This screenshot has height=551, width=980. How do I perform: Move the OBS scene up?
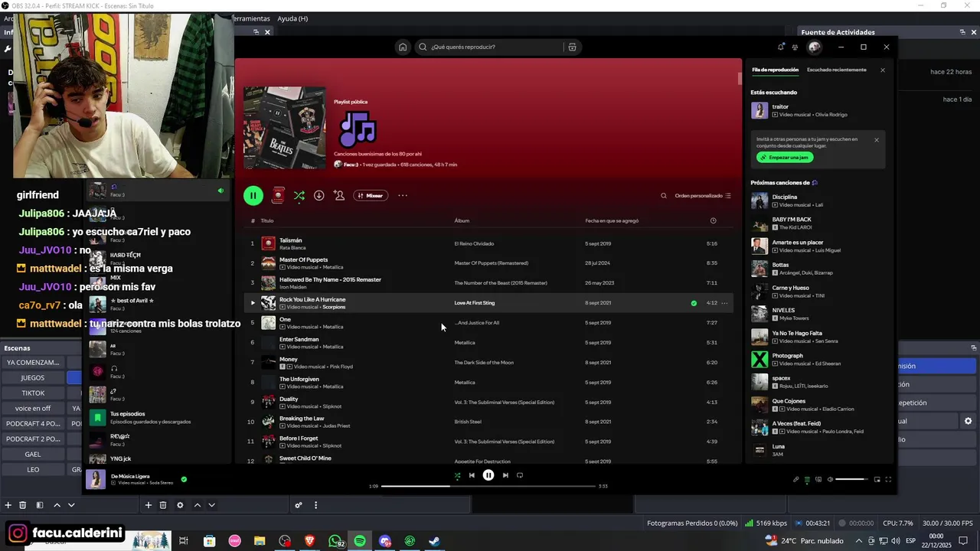[57, 505]
